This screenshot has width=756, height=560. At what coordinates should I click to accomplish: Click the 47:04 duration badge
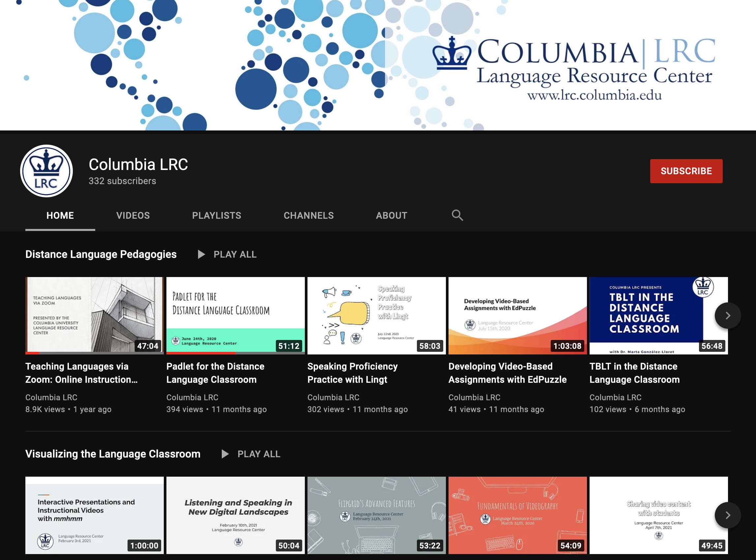tap(148, 346)
